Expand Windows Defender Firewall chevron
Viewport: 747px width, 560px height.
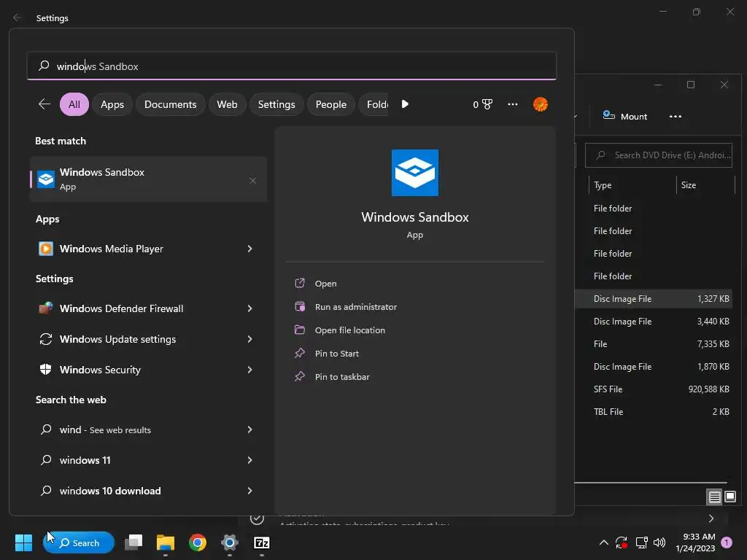[249, 308]
